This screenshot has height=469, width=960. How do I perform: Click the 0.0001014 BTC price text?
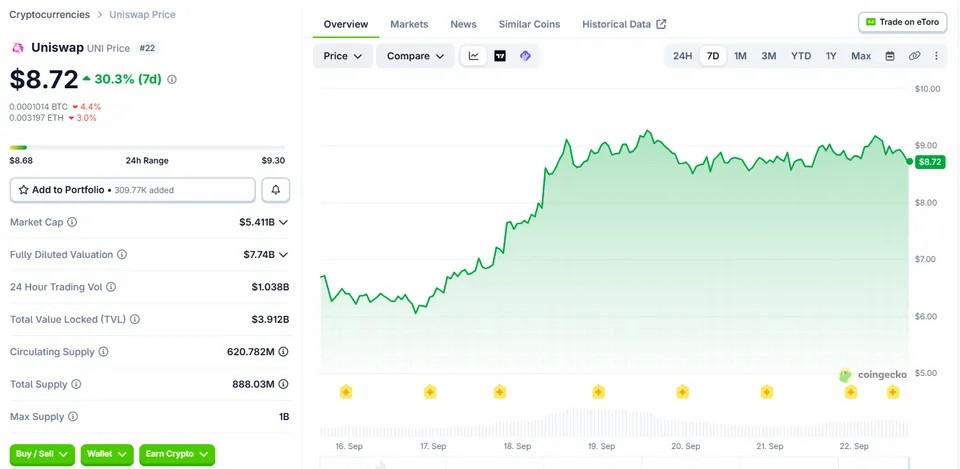(x=39, y=107)
